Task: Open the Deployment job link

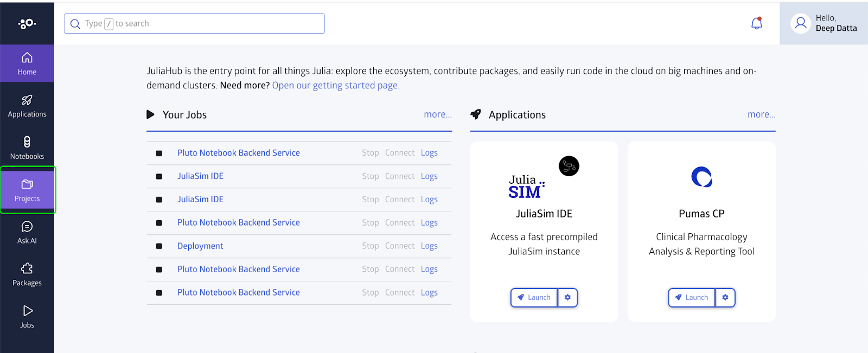Action: pos(200,246)
